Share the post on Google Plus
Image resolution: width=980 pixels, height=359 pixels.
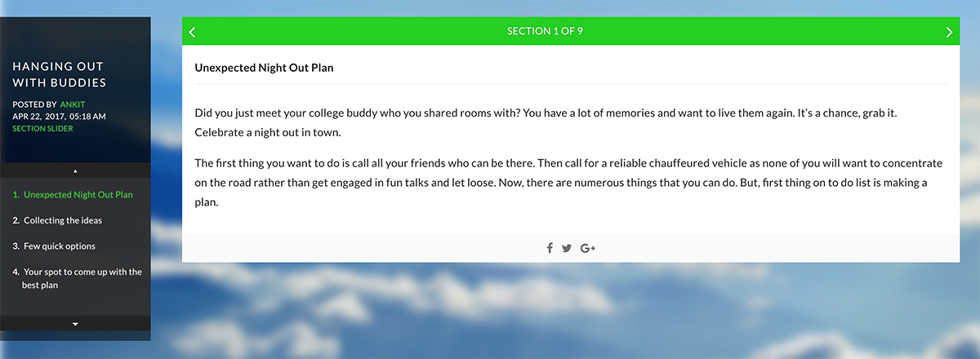click(x=587, y=248)
